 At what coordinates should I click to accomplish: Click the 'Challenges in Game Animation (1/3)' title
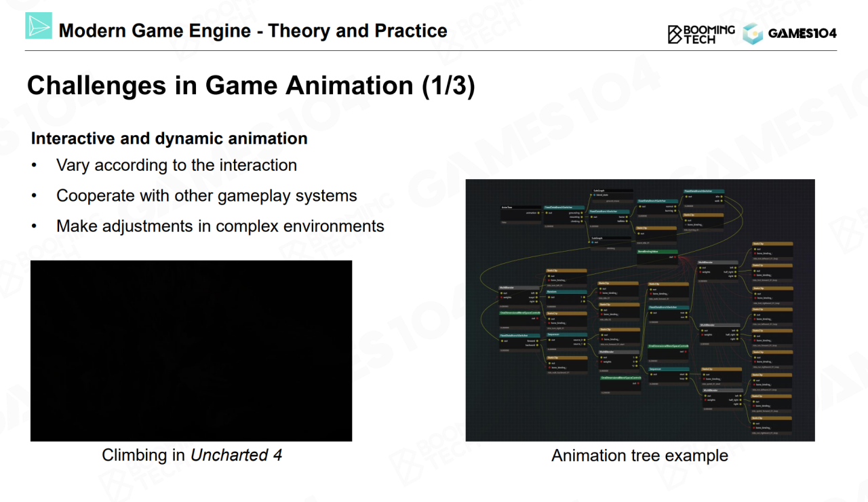[x=250, y=86]
